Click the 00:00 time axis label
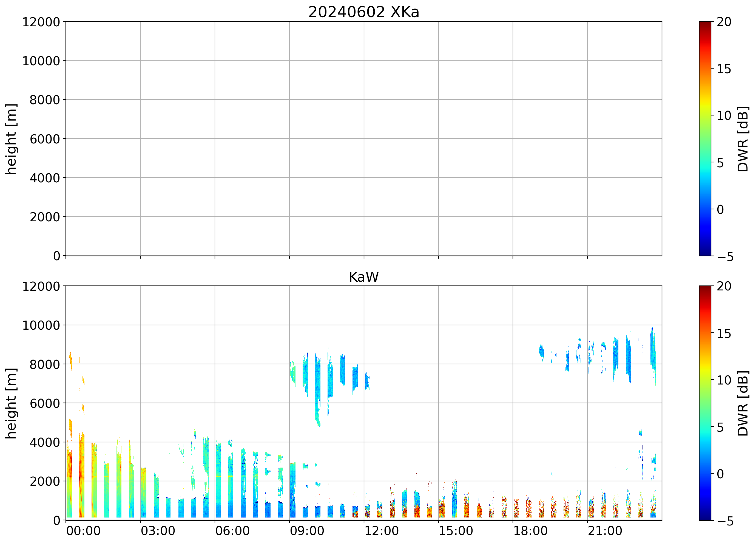The height and width of the screenshot is (543, 756). (x=83, y=531)
